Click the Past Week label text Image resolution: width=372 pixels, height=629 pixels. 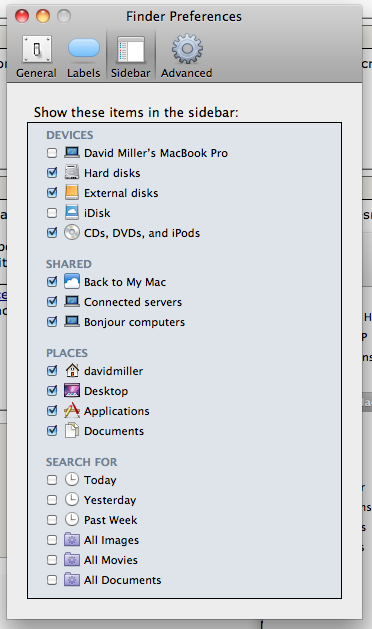111,520
